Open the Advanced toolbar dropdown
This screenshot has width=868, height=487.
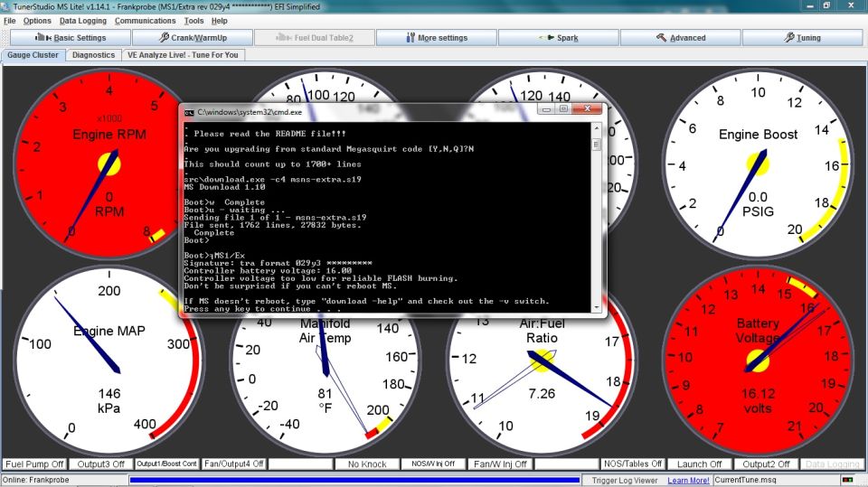click(680, 38)
